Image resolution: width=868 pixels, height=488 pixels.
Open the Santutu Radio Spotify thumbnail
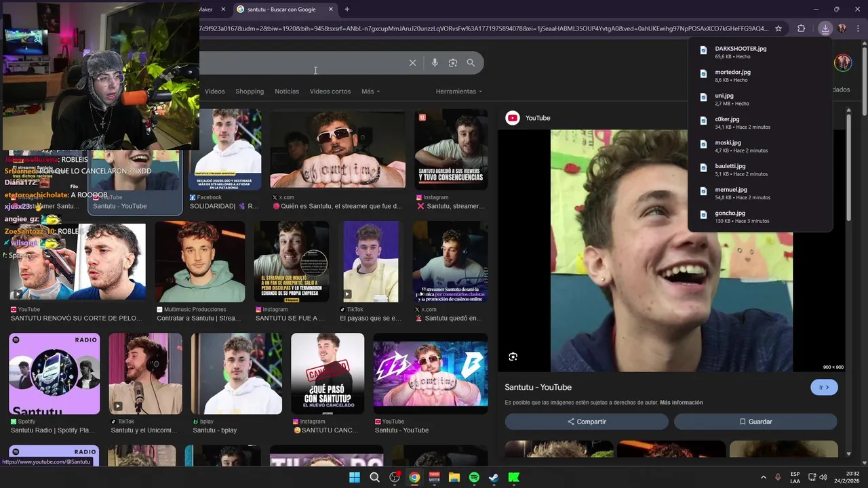(54, 373)
